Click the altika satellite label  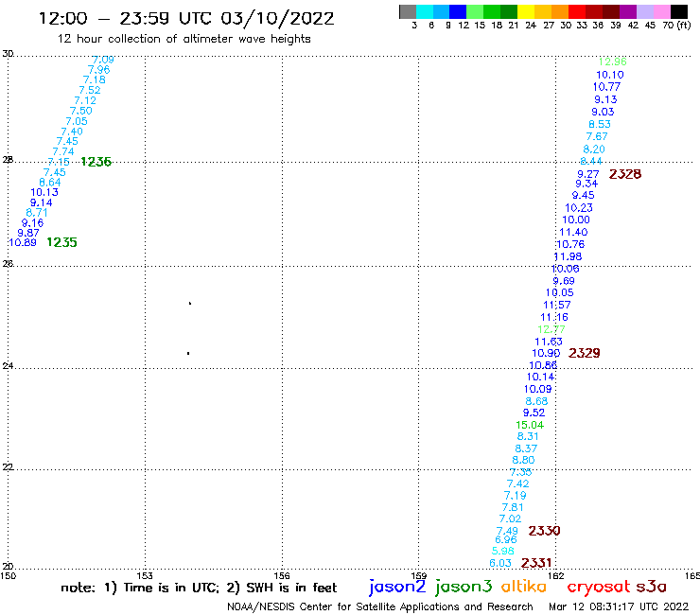[524, 587]
